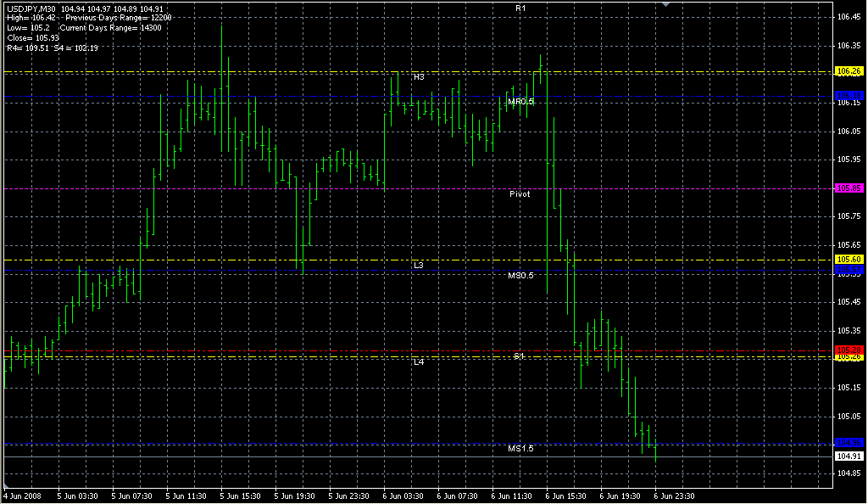
Task: Click the blue 104.96 price tag
Action: tap(849, 443)
